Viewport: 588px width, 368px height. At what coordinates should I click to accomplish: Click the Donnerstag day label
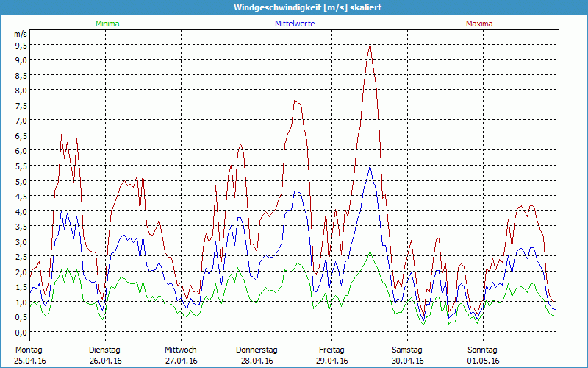(257, 350)
